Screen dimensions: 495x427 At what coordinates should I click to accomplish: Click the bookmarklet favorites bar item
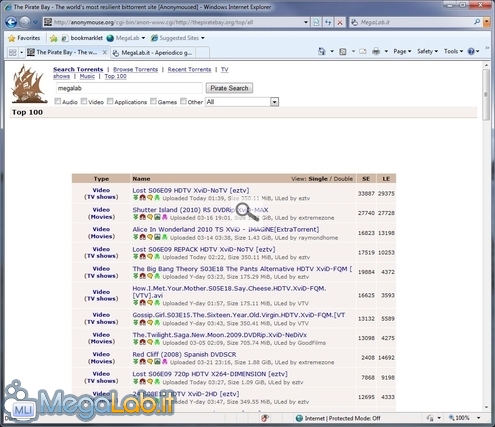82,38
